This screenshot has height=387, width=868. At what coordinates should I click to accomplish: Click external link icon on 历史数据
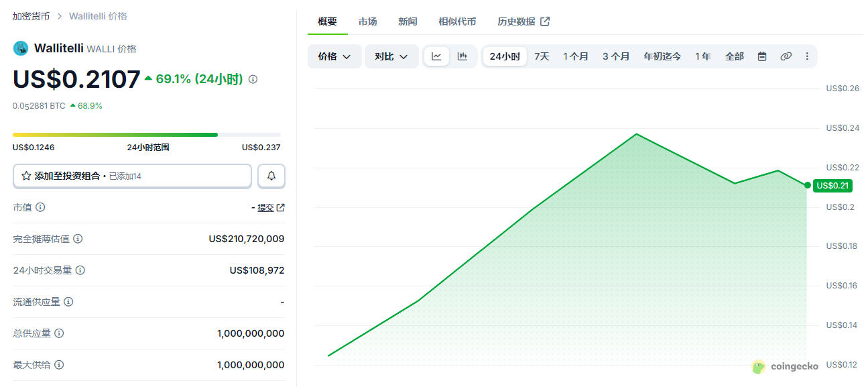tap(545, 21)
